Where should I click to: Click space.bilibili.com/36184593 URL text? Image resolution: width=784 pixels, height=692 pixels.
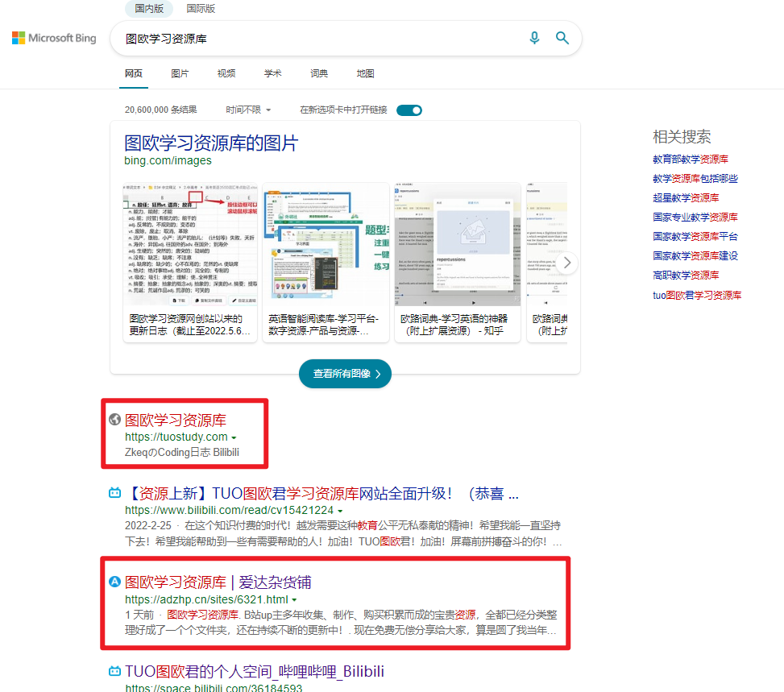click(214, 687)
